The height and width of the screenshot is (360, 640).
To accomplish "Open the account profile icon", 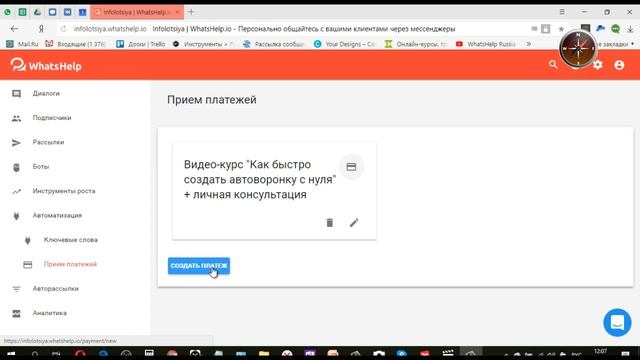I will [x=619, y=64].
